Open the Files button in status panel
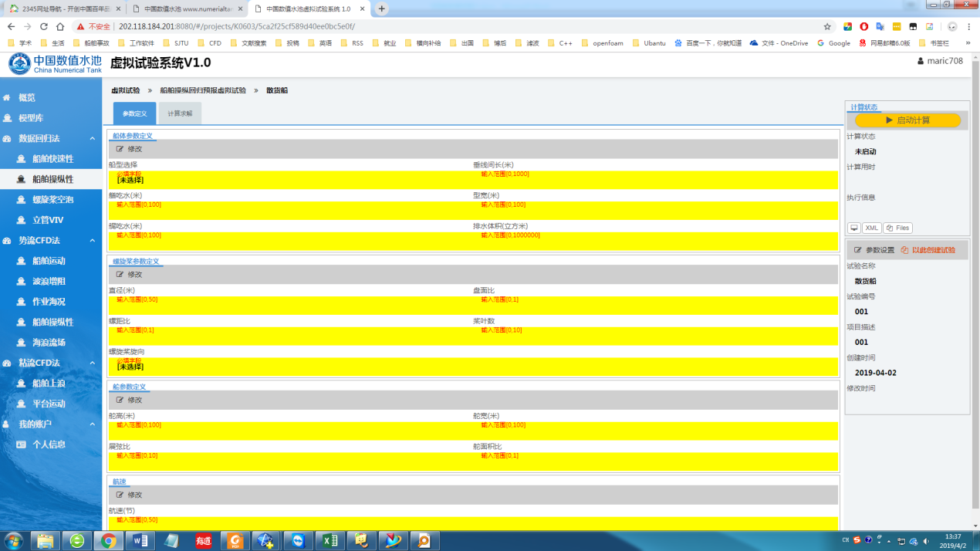This screenshot has width=980, height=551. pos(898,228)
